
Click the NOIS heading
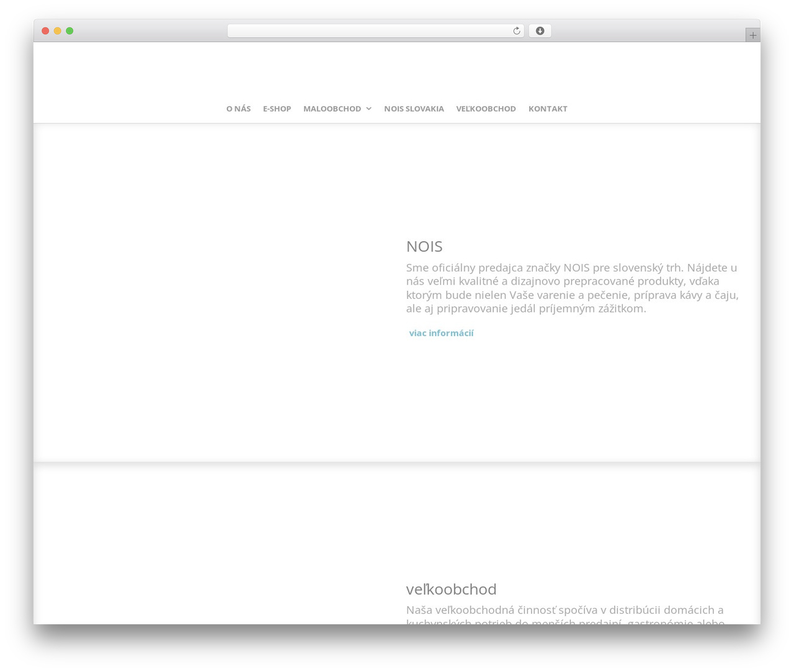tap(424, 246)
